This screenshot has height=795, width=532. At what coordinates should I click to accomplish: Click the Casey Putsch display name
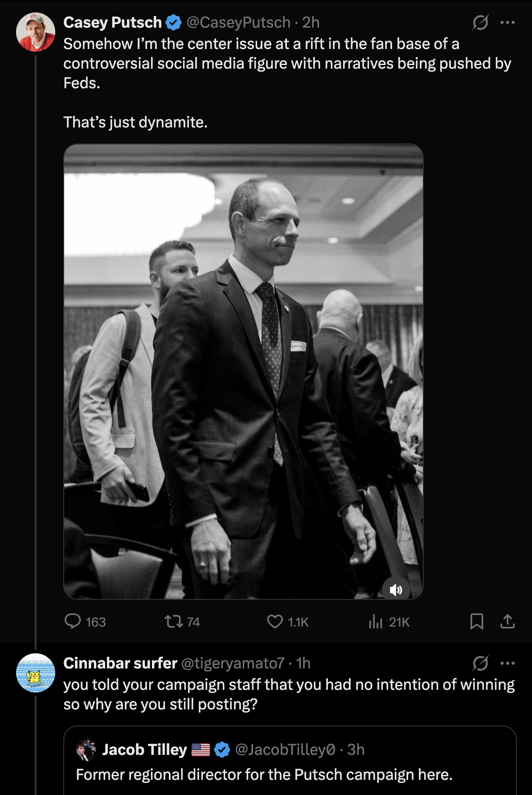point(113,22)
